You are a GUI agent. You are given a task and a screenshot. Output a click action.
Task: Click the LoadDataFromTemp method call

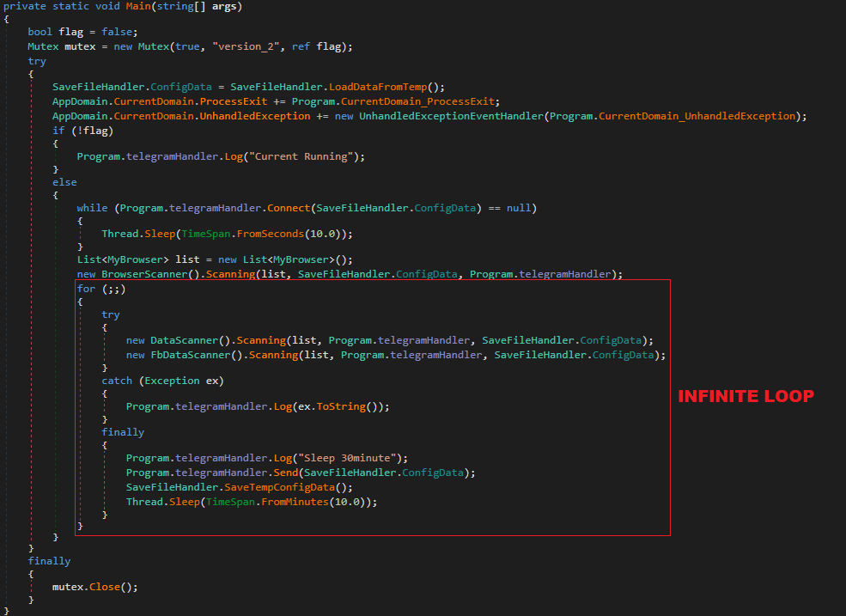(x=378, y=87)
